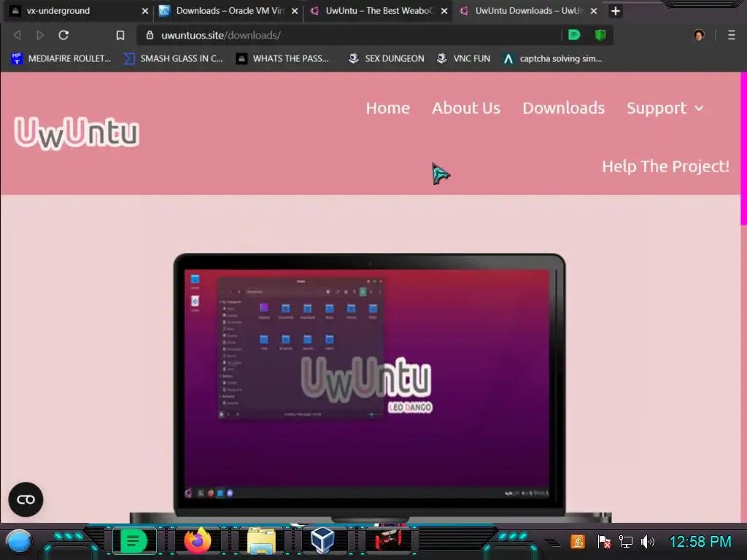Open the captcha solving sim... bookmark

(x=553, y=58)
